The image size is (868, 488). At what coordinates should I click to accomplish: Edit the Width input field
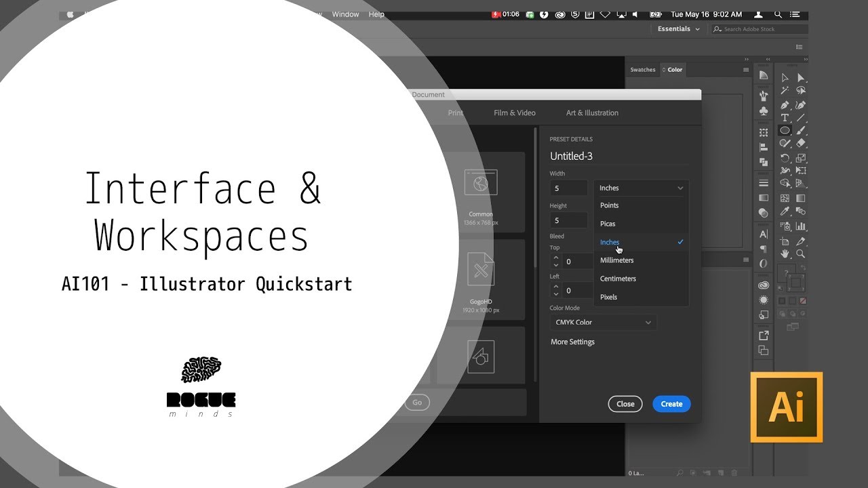[569, 188]
